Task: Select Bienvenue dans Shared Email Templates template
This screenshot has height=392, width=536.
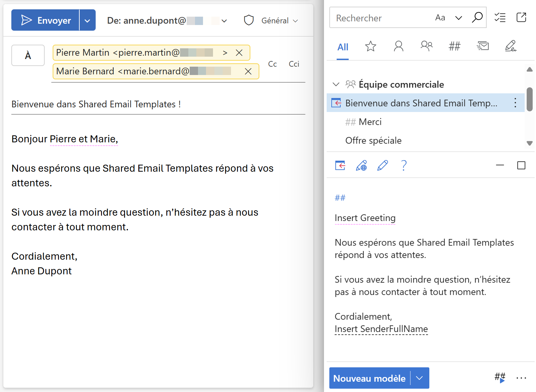Action: [425, 103]
